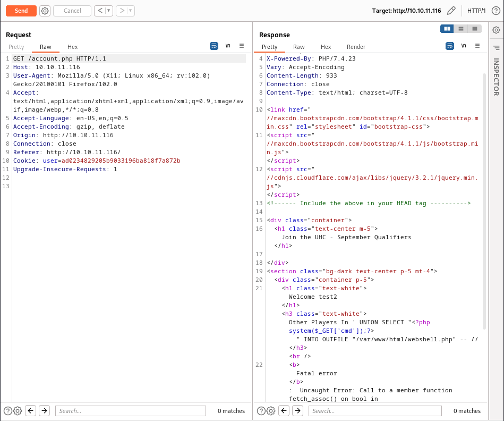Click the Content-Type response header
The image size is (504, 421).
(x=337, y=92)
